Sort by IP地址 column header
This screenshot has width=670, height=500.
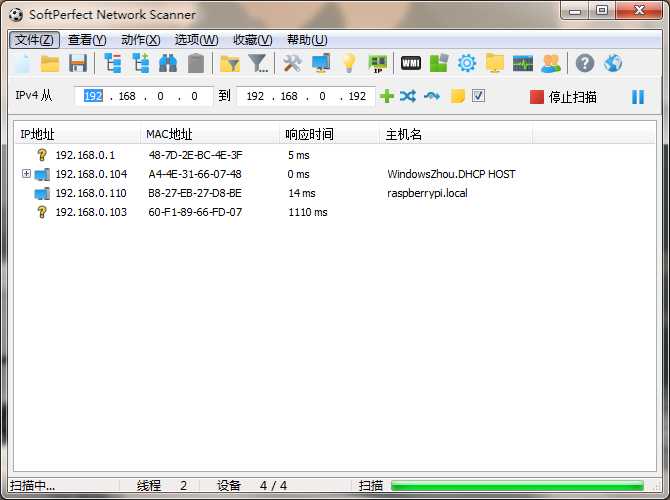click(77, 134)
